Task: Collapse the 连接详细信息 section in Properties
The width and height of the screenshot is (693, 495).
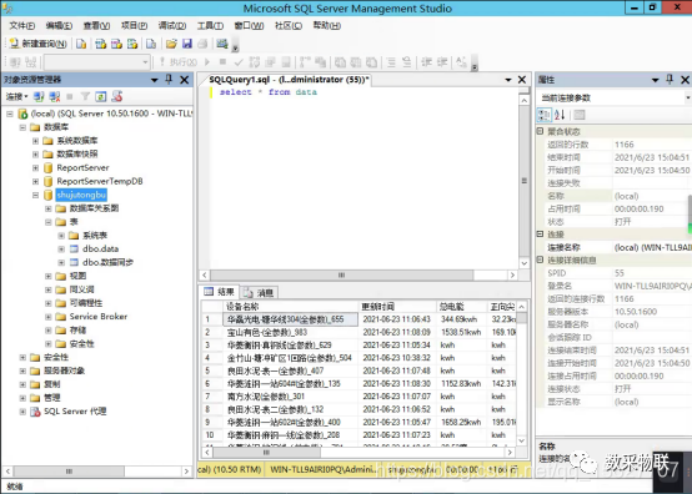Action: tap(540, 260)
